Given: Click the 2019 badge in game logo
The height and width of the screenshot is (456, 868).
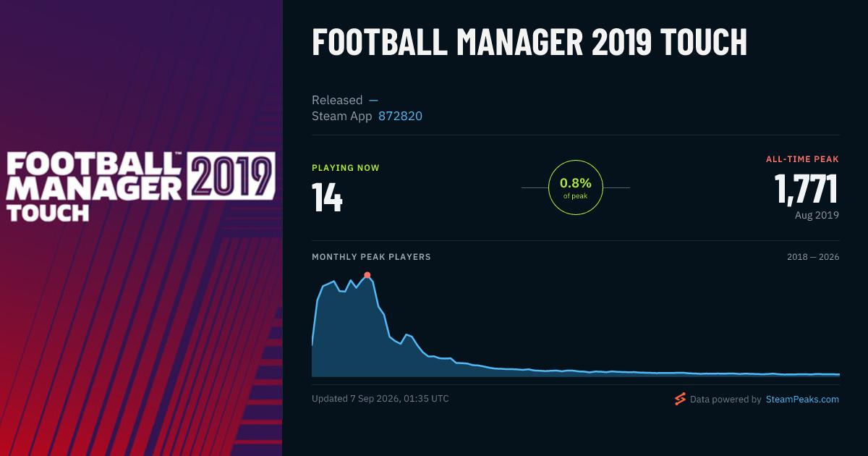Looking at the screenshot, I should 231,176.
